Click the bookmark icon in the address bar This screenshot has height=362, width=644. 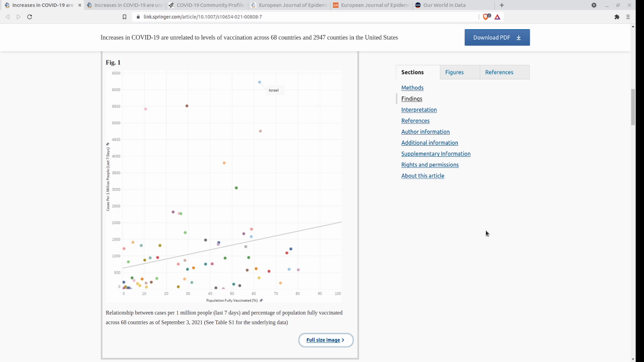pos(124,17)
